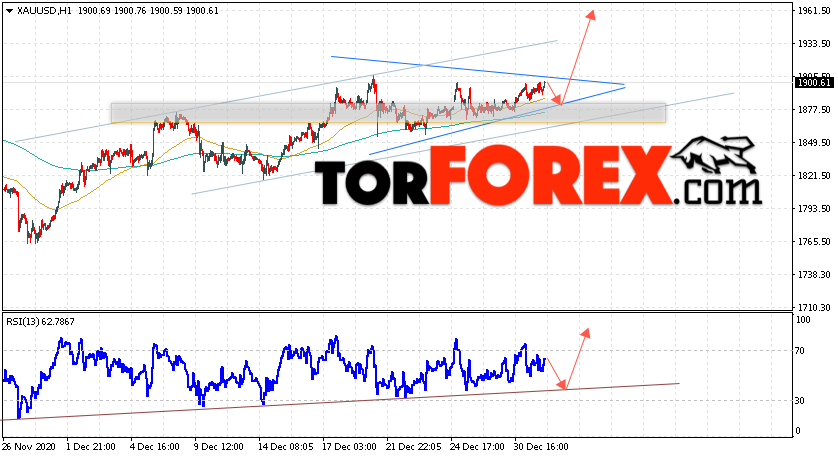This screenshot has width=838, height=458.
Task: Click the 1961.70 price scale label
Action: click(x=814, y=10)
